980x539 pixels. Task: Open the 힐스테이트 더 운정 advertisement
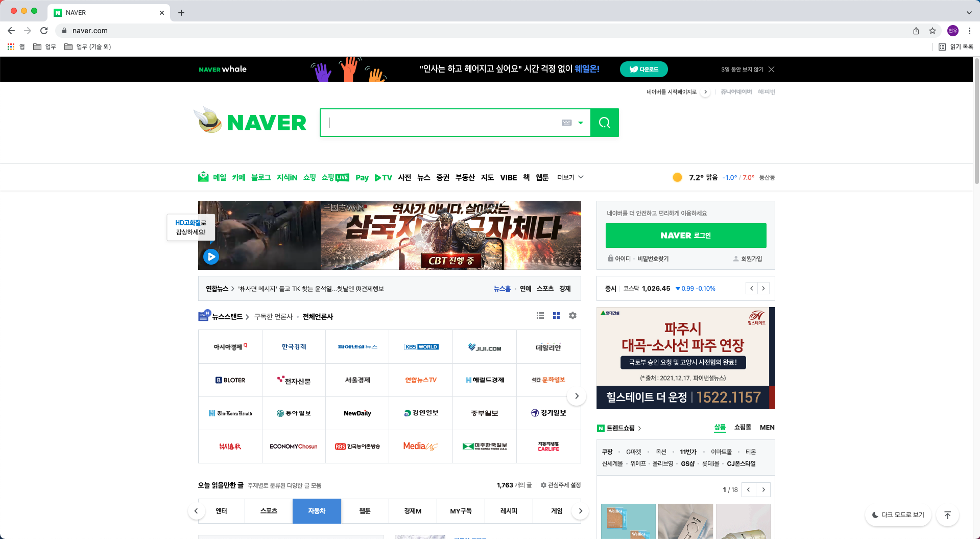pyautogui.click(x=686, y=358)
